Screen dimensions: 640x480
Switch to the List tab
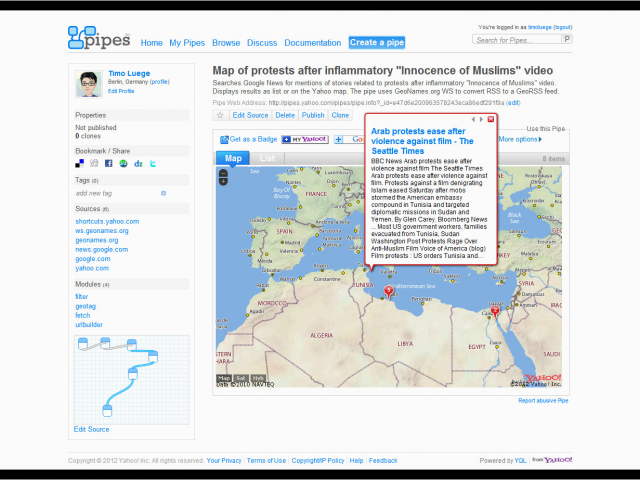267,158
